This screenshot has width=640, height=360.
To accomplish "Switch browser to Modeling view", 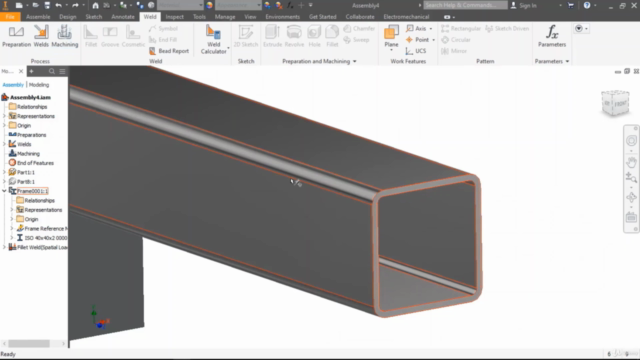I will 39,85.
